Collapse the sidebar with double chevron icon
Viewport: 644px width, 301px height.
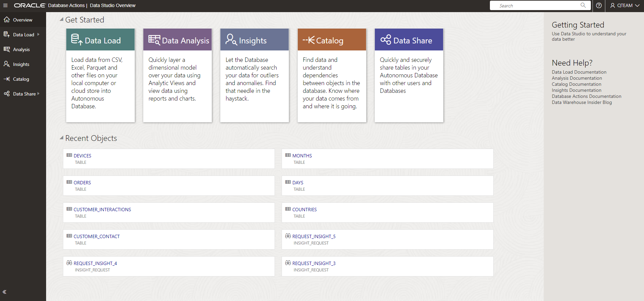click(x=4, y=292)
